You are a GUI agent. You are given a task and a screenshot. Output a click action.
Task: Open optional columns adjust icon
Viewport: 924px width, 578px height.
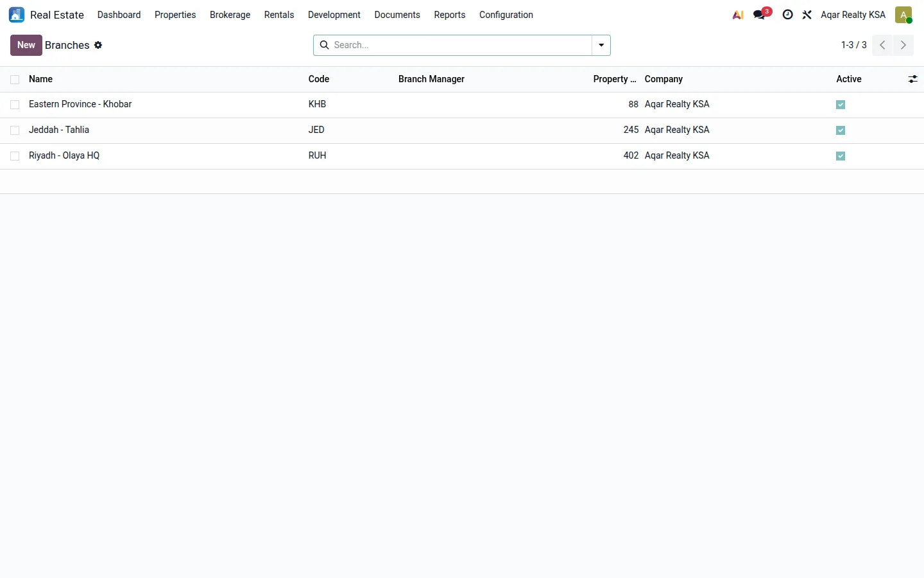click(x=912, y=79)
